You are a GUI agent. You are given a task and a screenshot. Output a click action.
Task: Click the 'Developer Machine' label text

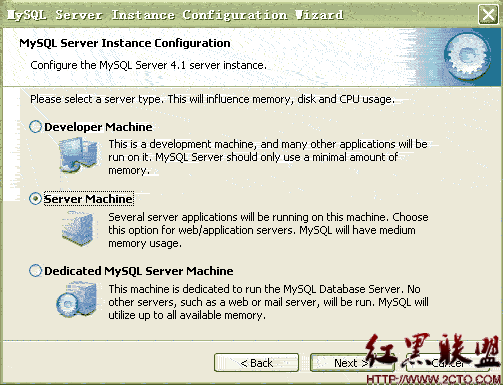coord(98,127)
